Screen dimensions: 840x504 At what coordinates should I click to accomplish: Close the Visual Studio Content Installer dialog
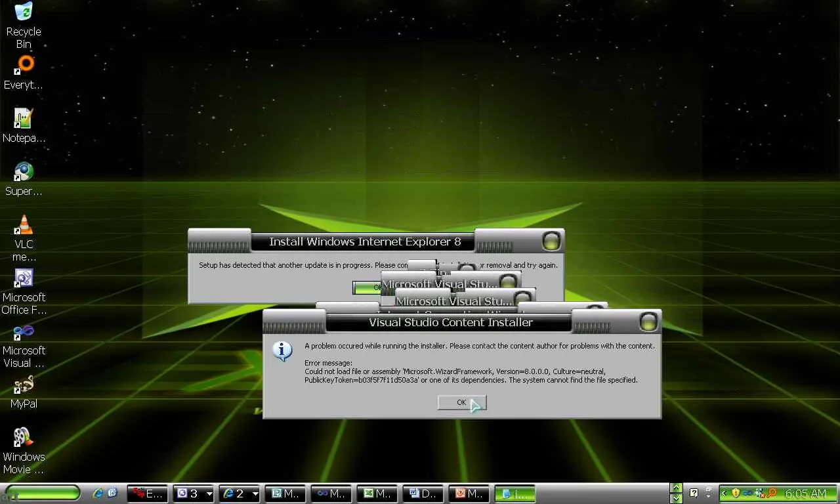click(648, 322)
